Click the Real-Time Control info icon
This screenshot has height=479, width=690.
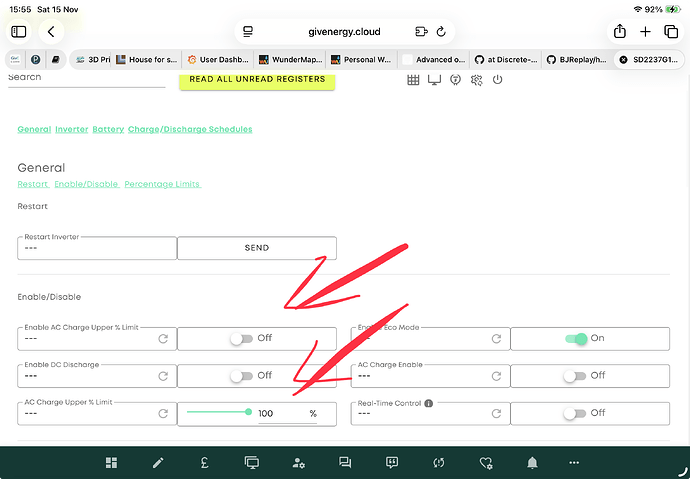[429, 404]
